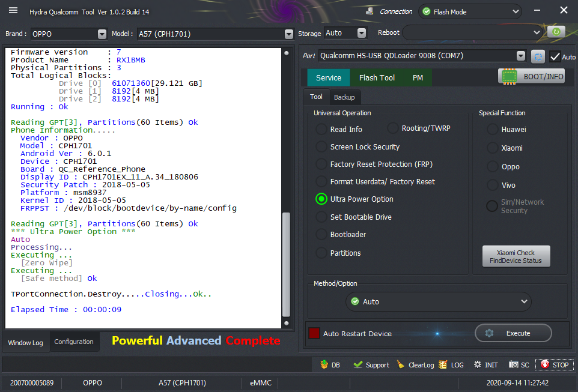This screenshot has width=578, height=392.
Task: Click the FRPPST config path line
Action: pyautogui.click(x=129, y=208)
